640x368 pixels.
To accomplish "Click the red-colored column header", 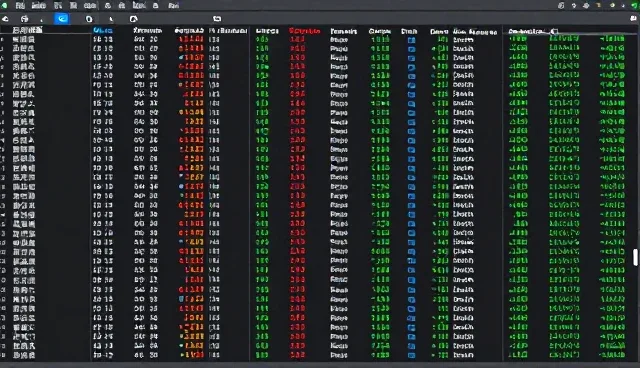I will tap(304, 31).
